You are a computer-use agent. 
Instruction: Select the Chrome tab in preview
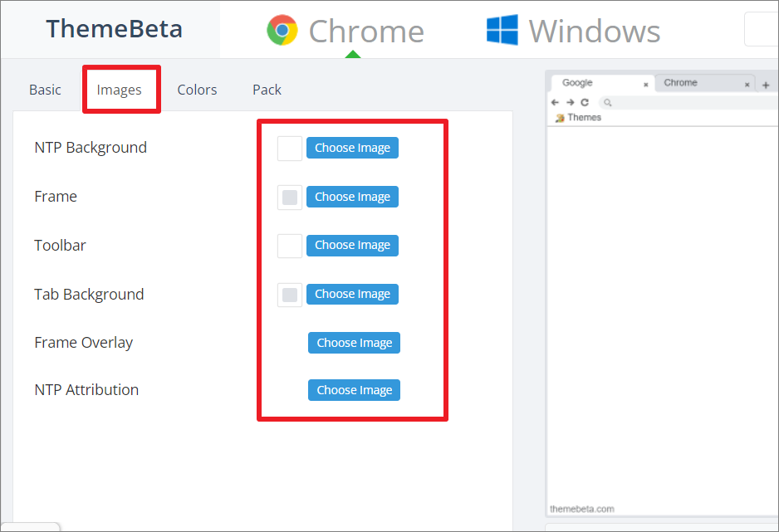pyautogui.click(x=704, y=83)
